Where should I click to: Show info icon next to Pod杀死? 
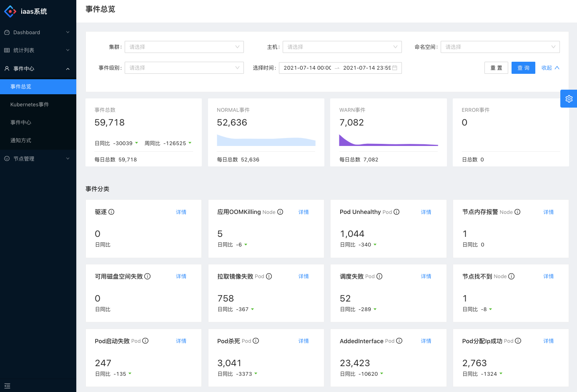click(256, 341)
